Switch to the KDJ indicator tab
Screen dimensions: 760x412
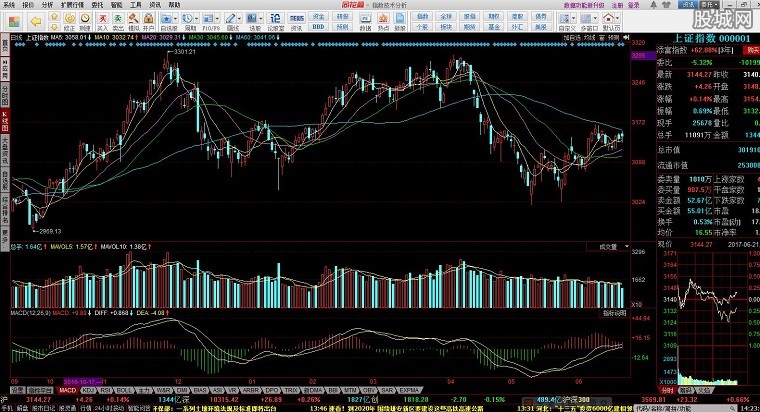point(88,390)
